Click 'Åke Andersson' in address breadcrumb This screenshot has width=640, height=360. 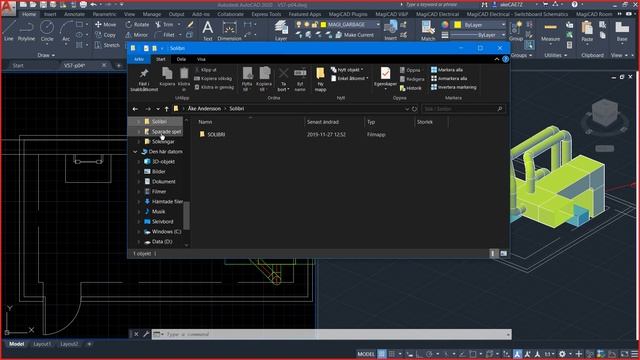click(x=204, y=109)
